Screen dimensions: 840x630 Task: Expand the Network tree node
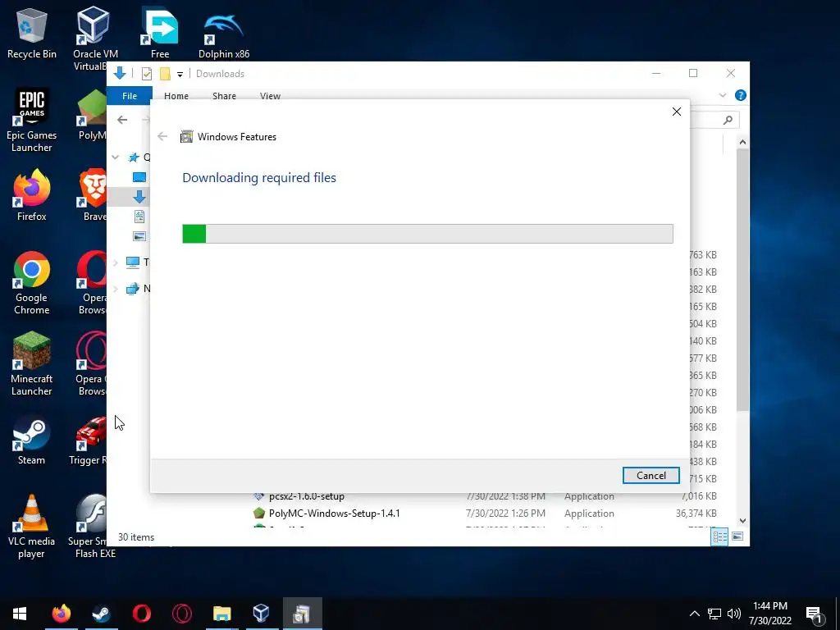pos(115,289)
